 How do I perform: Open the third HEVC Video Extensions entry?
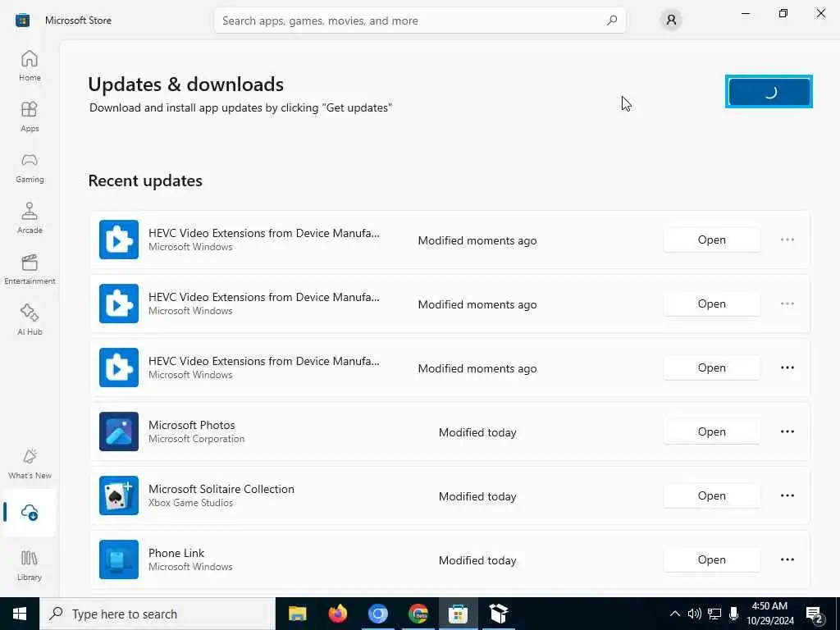tap(711, 367)
